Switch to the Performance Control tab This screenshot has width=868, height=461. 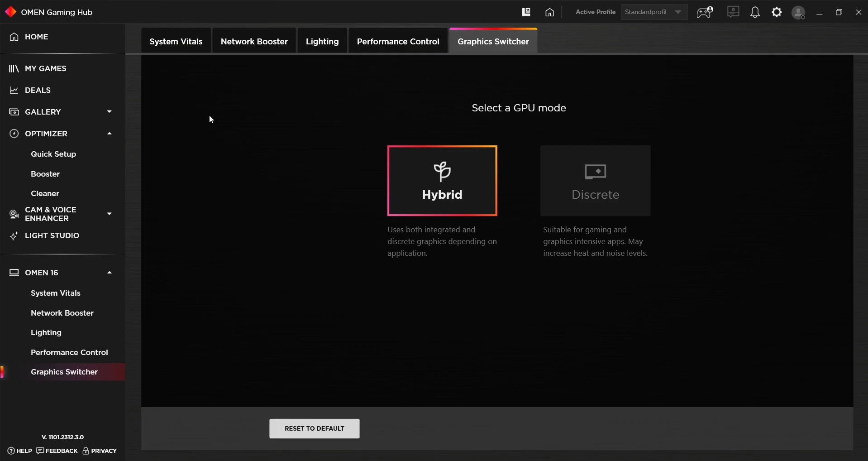(x=398, y=41)
